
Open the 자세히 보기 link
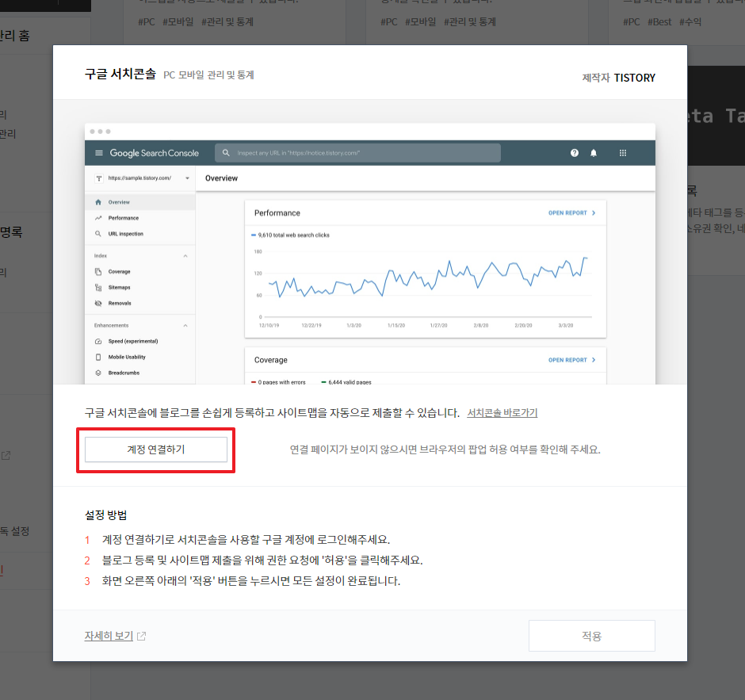[x=109, y=636]
